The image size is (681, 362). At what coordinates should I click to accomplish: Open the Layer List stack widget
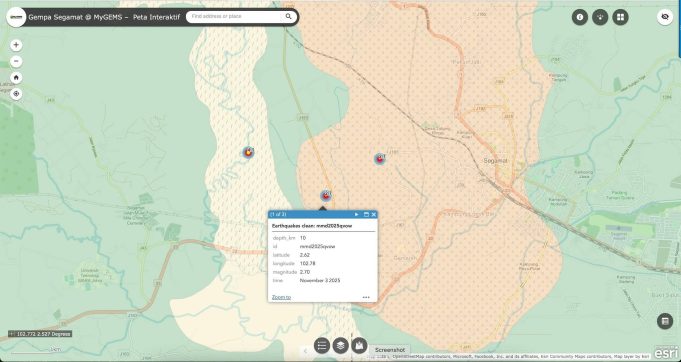coord(340,346)
